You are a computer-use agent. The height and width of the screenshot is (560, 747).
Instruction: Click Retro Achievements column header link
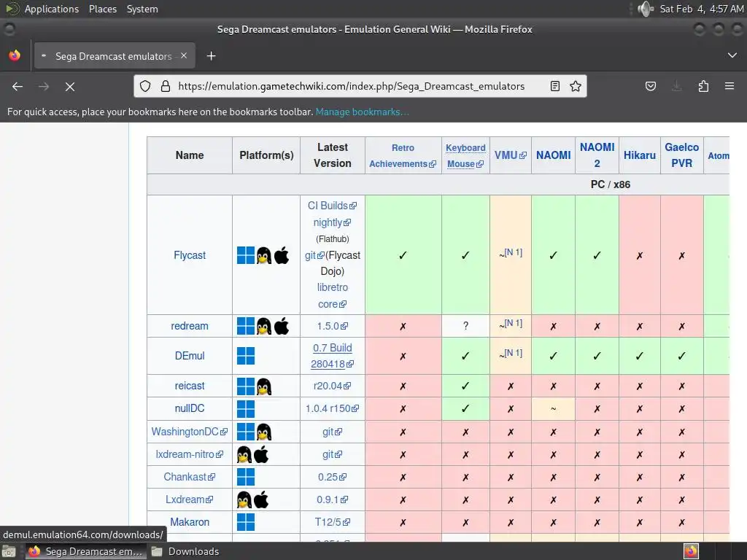tap(403, 156)
